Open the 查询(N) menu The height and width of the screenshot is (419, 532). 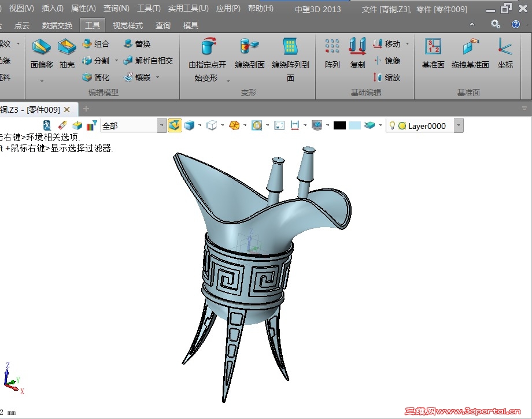click(x=116, y=9)
